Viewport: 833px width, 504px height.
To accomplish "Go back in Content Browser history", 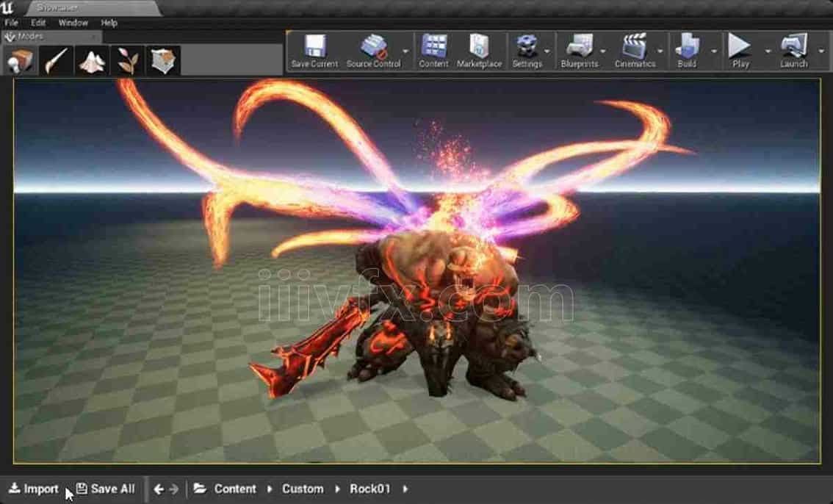I will tap(159, 489).
